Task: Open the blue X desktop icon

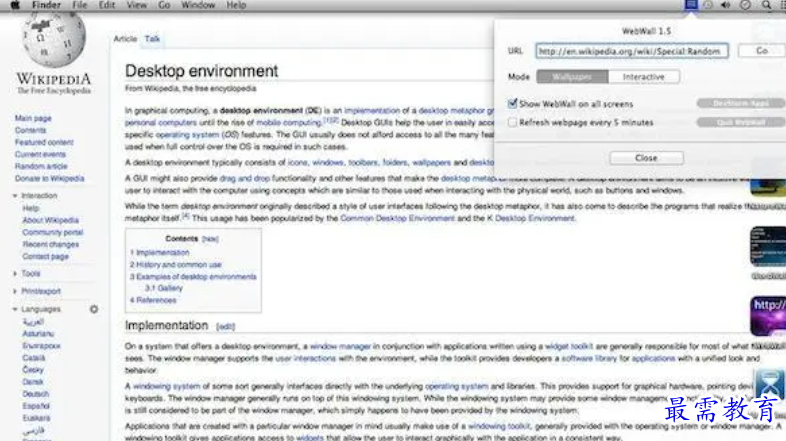Action: pyautogui.click(x=770, y=385)
